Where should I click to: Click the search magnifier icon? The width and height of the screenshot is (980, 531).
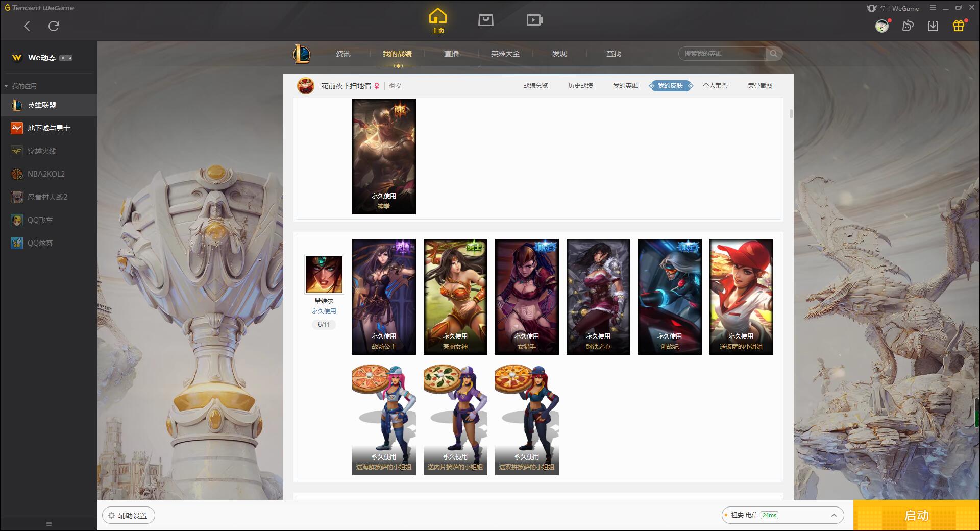(x=774, y=54)
